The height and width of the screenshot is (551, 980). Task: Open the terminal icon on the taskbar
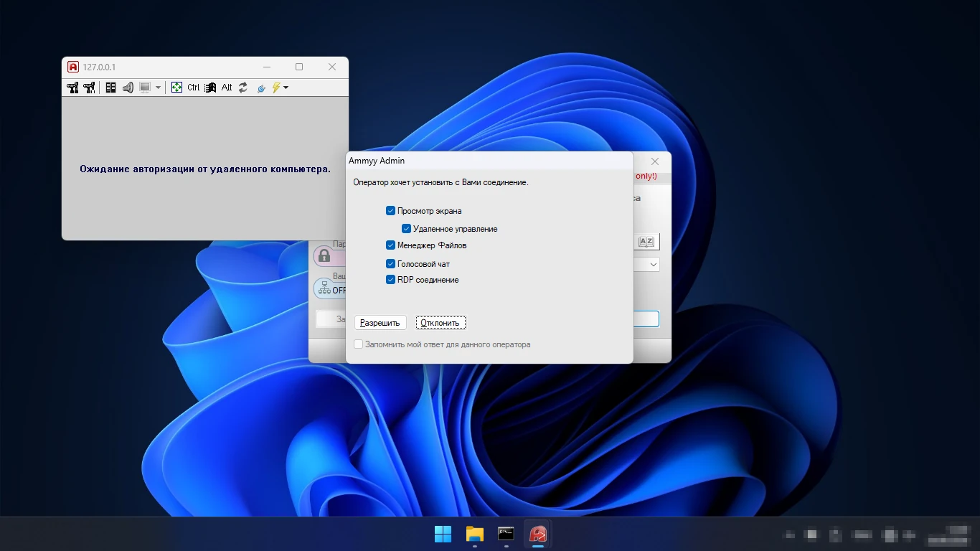[x=507, y=534]
